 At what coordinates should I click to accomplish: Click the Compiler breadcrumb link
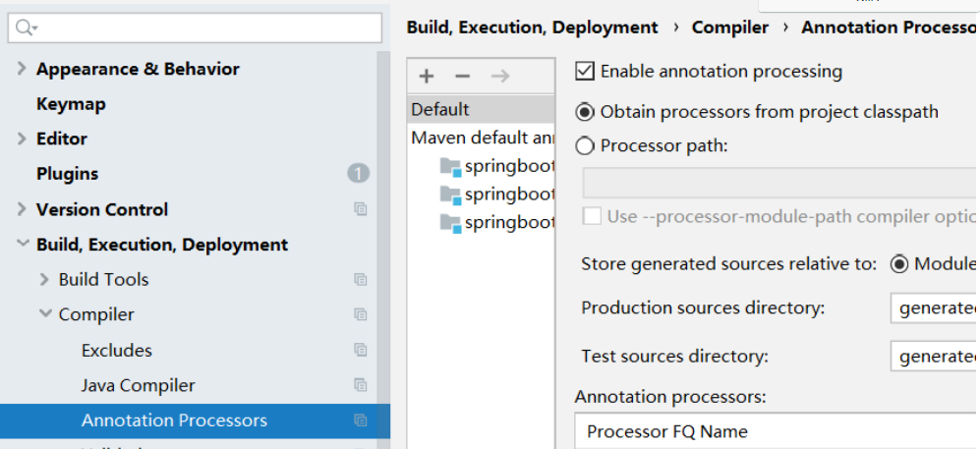pyautogui.click(x=729, y=28)
